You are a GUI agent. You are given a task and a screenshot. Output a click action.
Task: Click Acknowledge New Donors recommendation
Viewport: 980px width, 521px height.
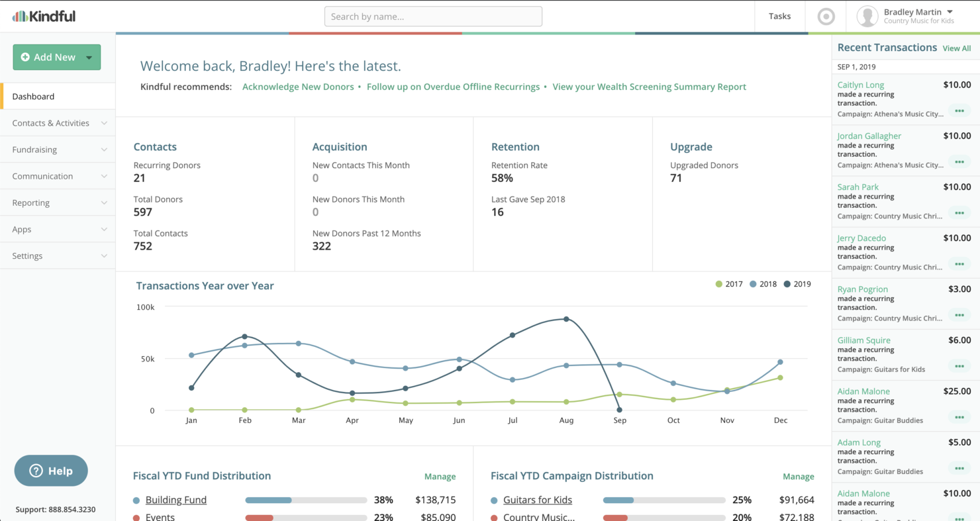pos(298,87)
